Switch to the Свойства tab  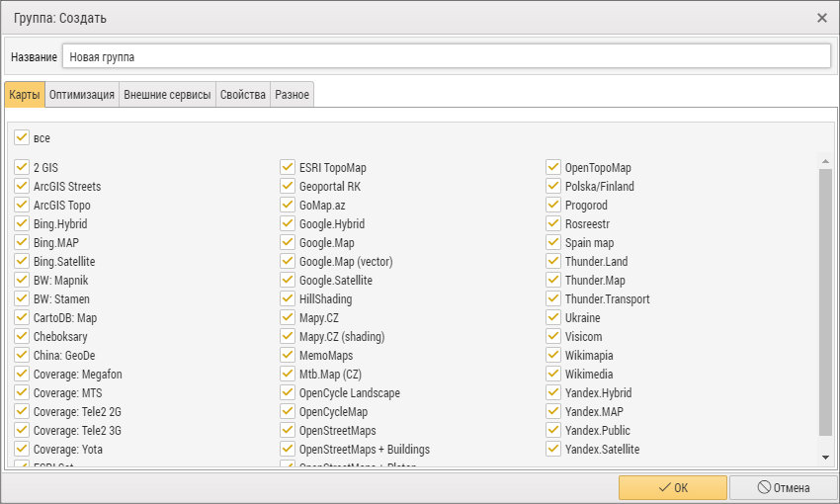[243, 95]
